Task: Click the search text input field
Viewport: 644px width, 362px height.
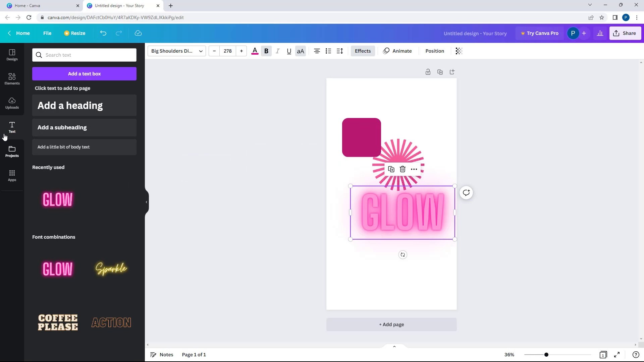Action: tap(84, 55)
